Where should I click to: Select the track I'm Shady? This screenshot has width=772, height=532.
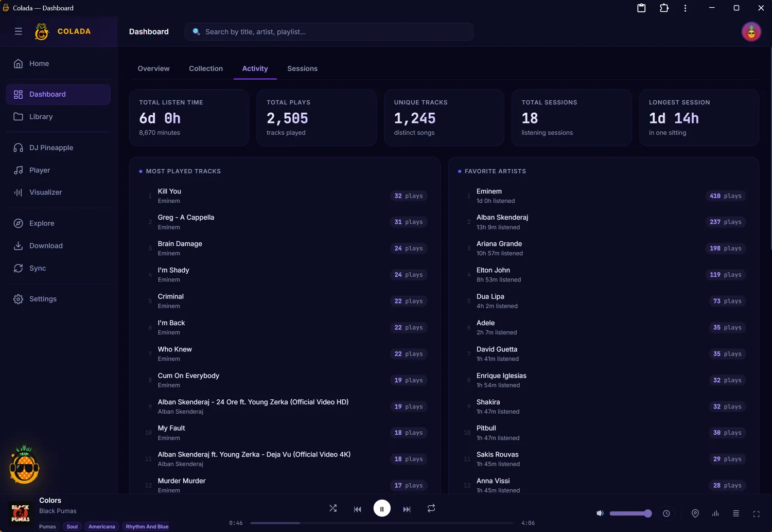point(285,275)
